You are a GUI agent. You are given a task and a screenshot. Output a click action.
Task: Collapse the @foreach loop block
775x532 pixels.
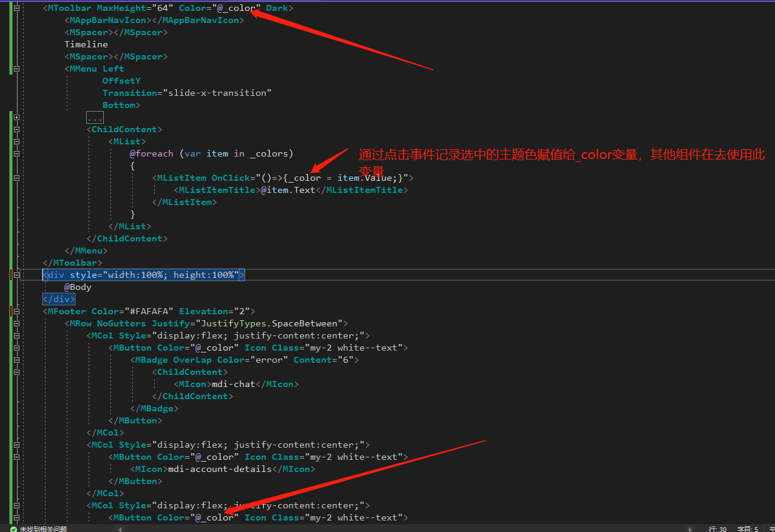click(x=16, y=153)
